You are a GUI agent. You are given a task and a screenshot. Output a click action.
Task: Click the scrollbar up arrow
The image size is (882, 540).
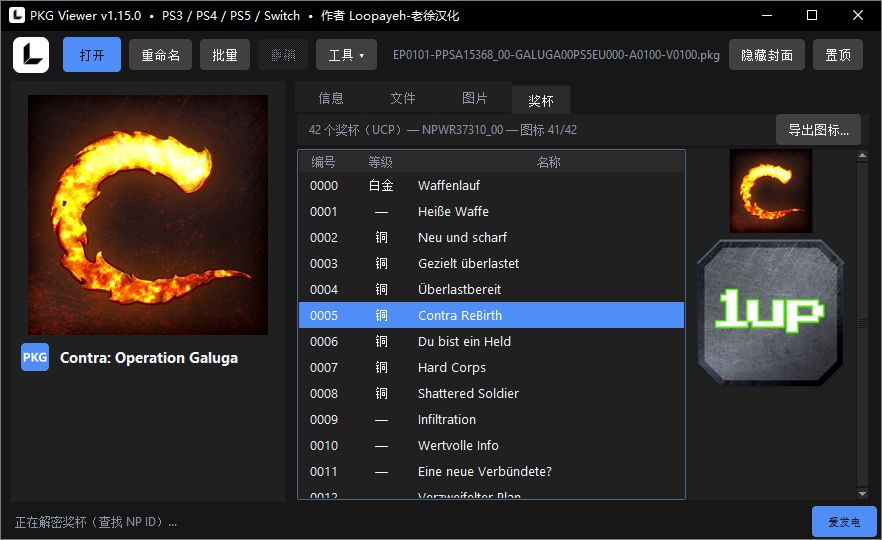862,156
